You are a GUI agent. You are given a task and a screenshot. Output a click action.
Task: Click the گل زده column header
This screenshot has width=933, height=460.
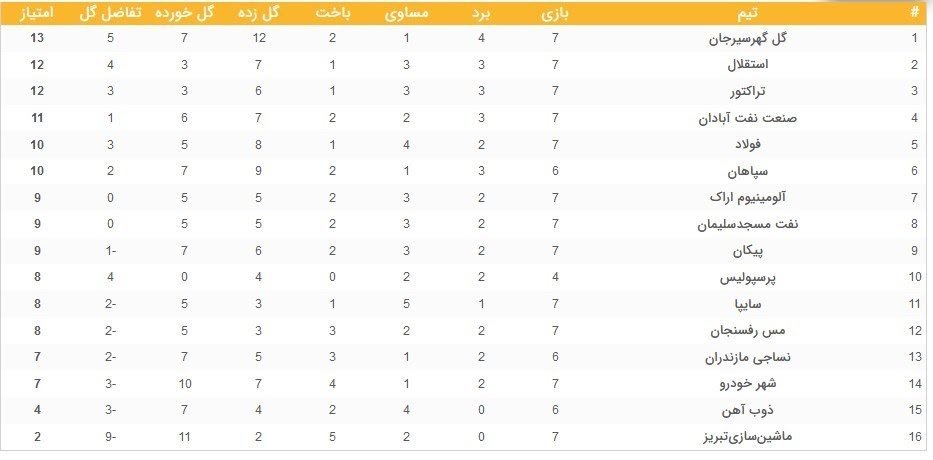click(x=259, y=12)
